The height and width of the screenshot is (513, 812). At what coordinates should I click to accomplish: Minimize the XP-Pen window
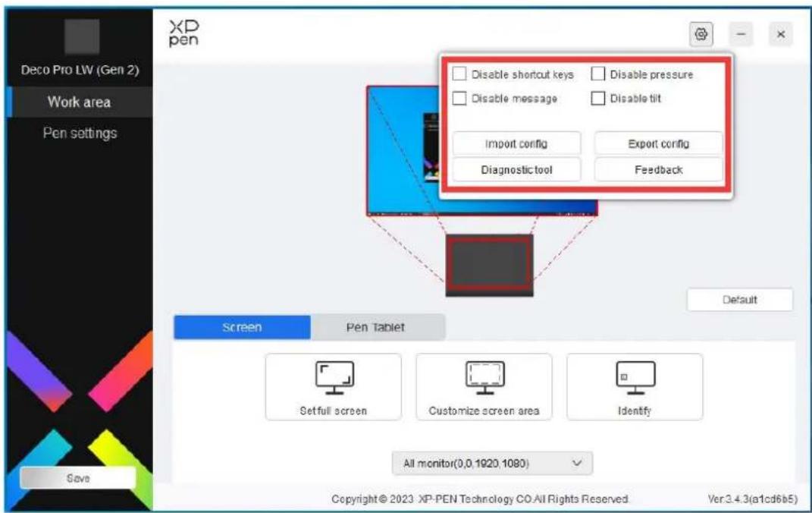tap(741, 34)
